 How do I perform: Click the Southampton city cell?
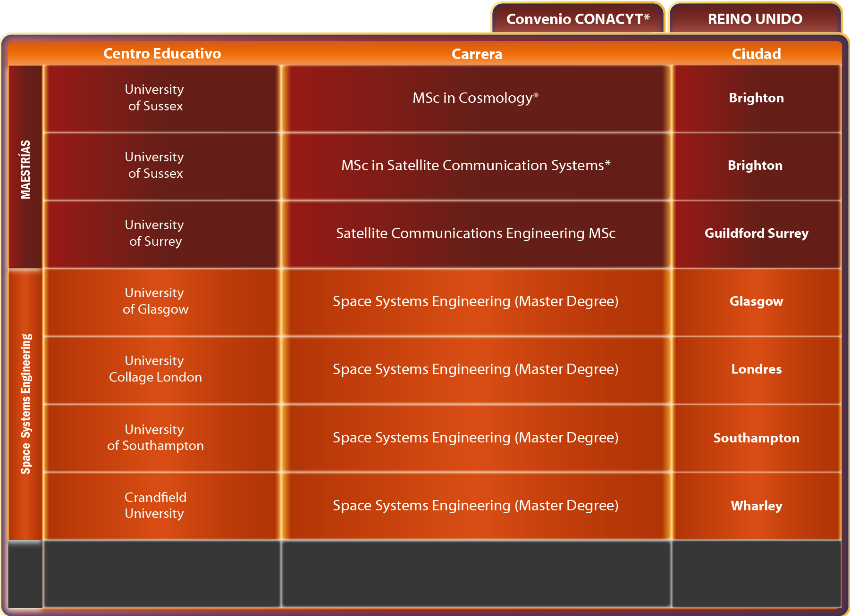click(757, 438)
